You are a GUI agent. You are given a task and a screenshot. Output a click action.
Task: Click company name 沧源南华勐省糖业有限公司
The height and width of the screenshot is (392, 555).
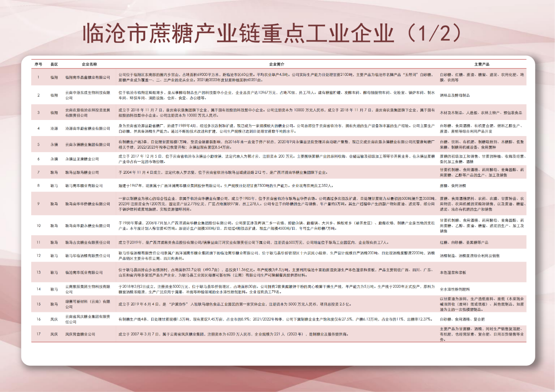(88, 129)
